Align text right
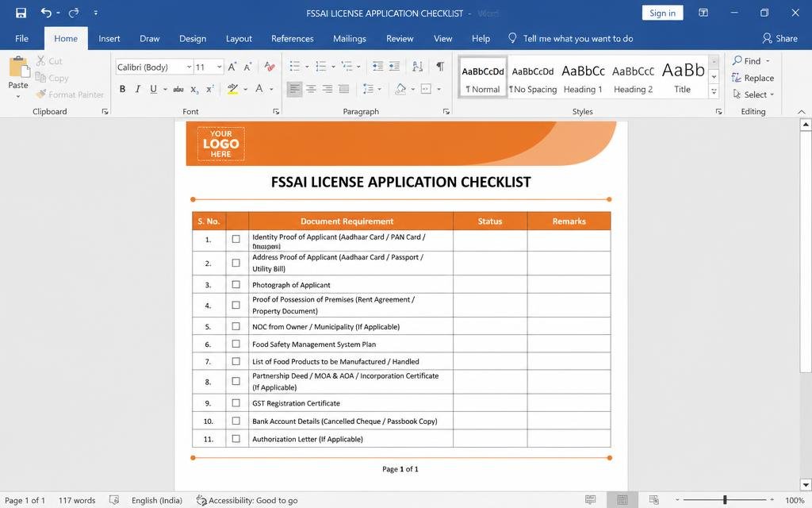This screenshot has width=812, height=508. [x=327, y=89]
